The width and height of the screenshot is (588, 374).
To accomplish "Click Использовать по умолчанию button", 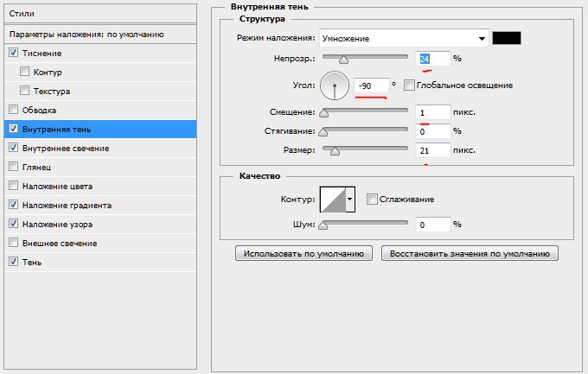I will (x=304, y=254).
